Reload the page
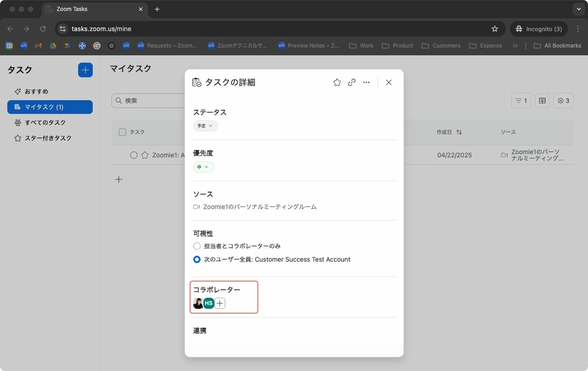588x371 pixels. pyautogui.click(x=43, y=29)
